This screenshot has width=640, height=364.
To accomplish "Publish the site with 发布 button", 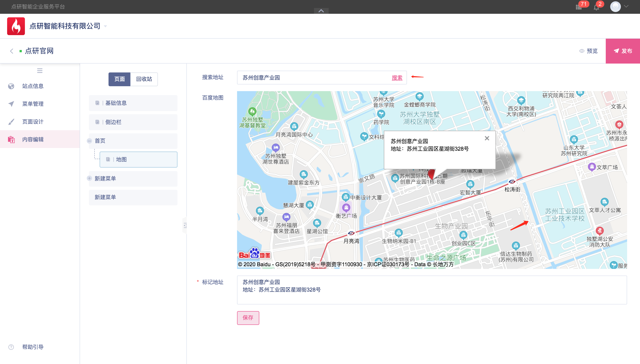I will coord(623,51).
